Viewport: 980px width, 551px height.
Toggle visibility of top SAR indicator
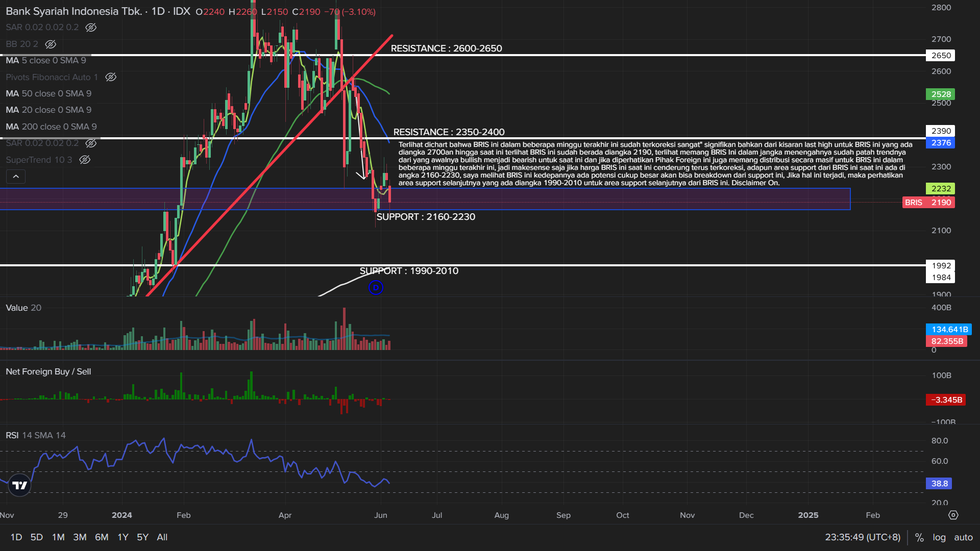point(91,28)
